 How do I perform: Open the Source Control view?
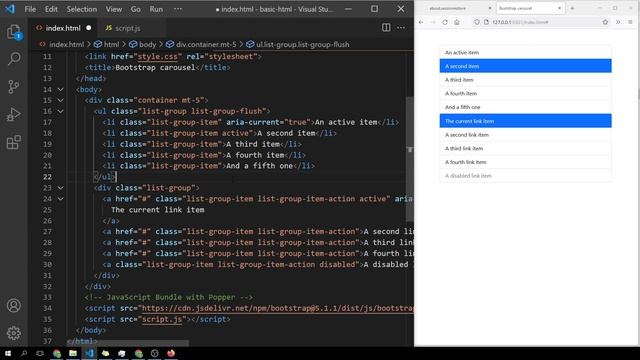pyautogui.click(x=13, y=87)
